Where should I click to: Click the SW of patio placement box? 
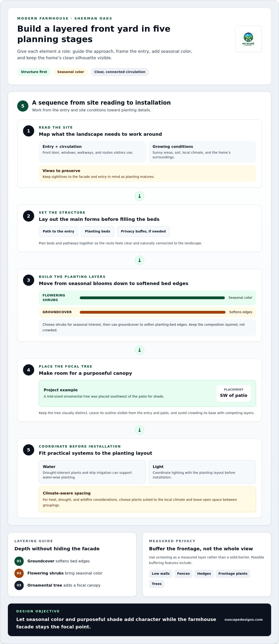(x=233, y=394)
